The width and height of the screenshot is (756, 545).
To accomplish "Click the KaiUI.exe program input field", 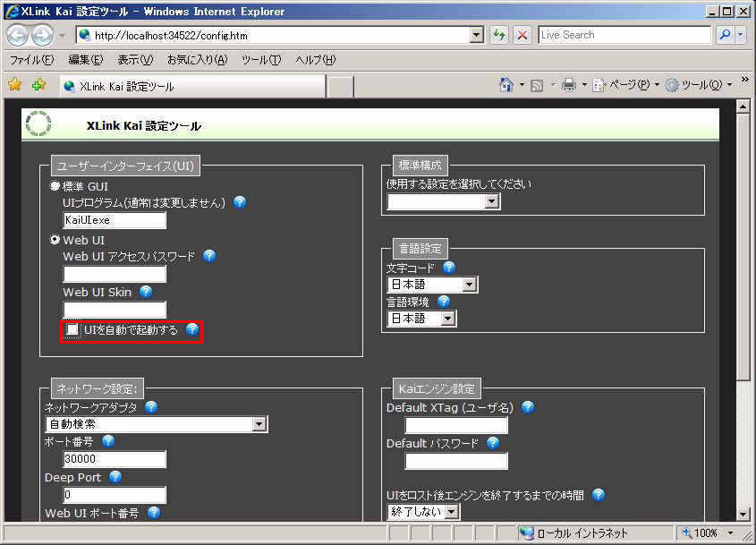I will [x=115, y=220].
